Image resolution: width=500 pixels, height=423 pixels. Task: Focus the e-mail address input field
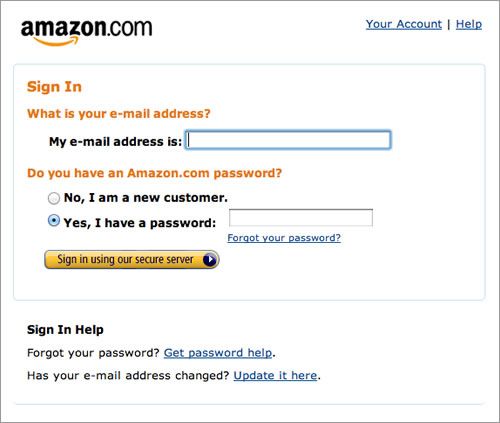pyautogui.click(x=288, y=140)
